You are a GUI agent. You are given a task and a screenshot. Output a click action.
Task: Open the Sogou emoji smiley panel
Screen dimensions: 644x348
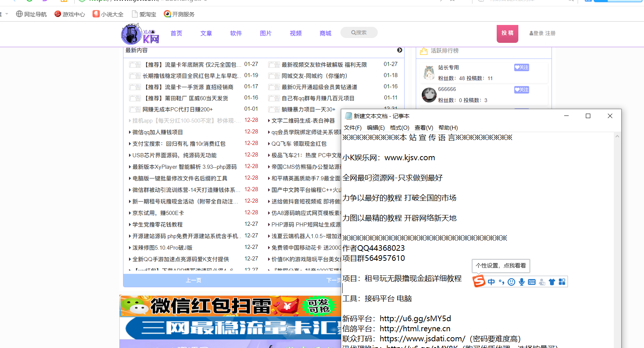[512, 282]
